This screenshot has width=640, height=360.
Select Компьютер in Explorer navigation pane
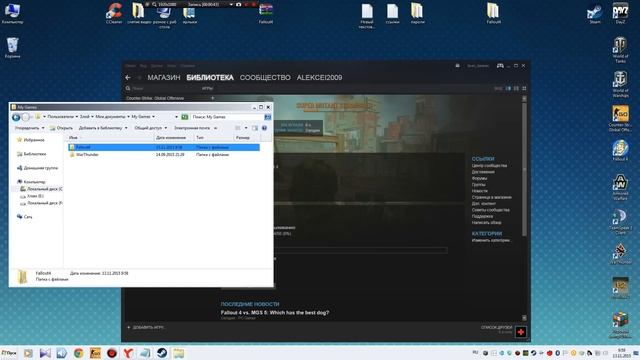point(31,182)
